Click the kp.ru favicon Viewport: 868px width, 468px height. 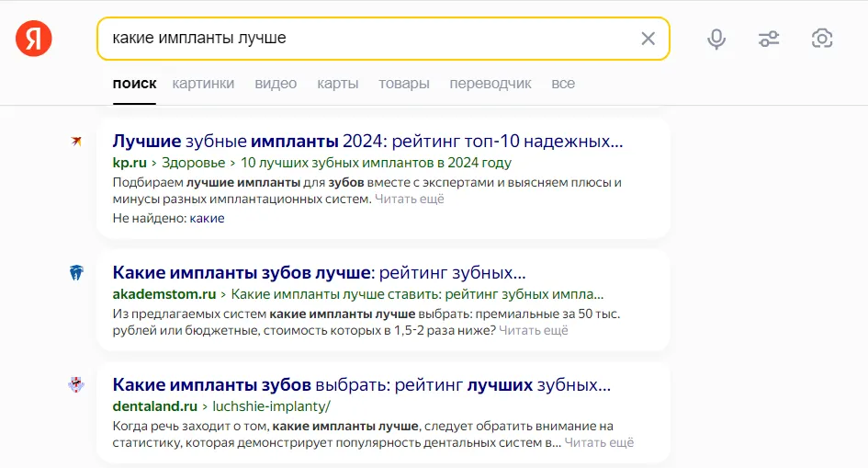click(x=76, y=142)
